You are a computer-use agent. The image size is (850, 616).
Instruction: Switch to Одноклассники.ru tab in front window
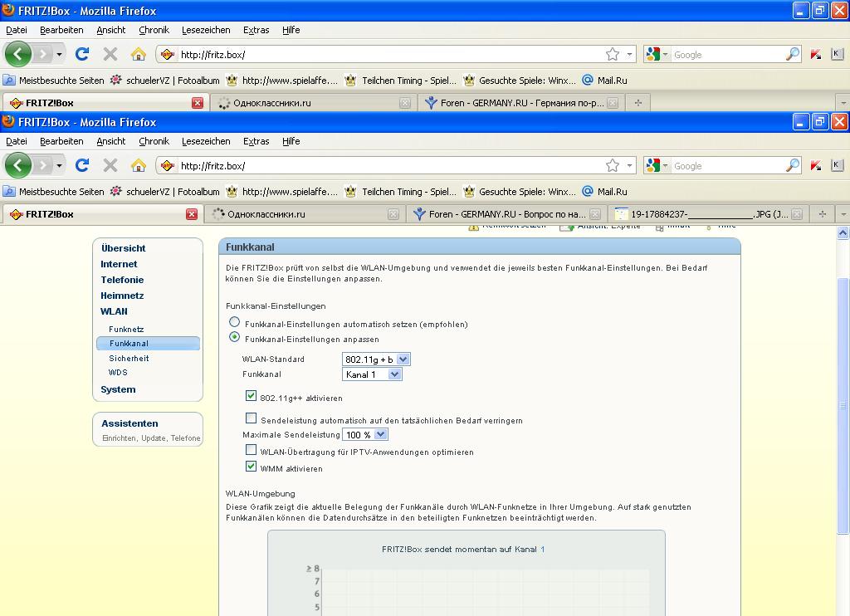pos(305,214)
